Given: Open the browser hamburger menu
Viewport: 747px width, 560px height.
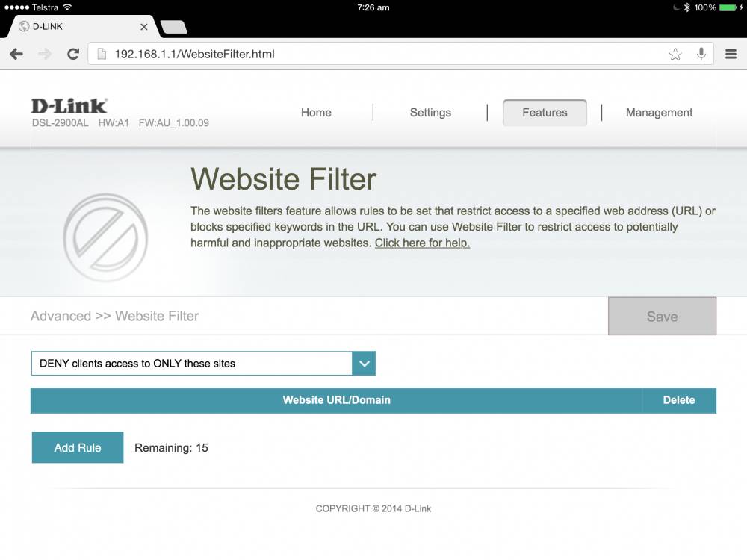Looking at the screenshot, I should 731,54.
